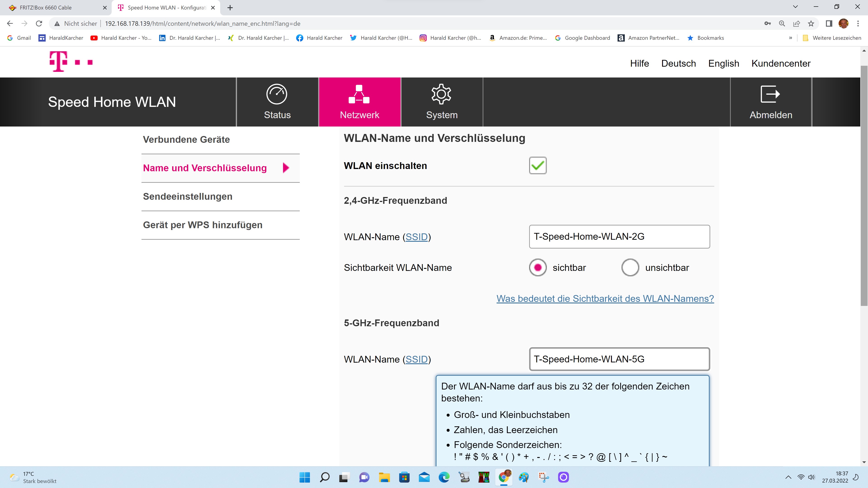This screenshot has width=868, height=488.
Task: Click the Abmelden logout icon
Action: [x=770, y=94]
